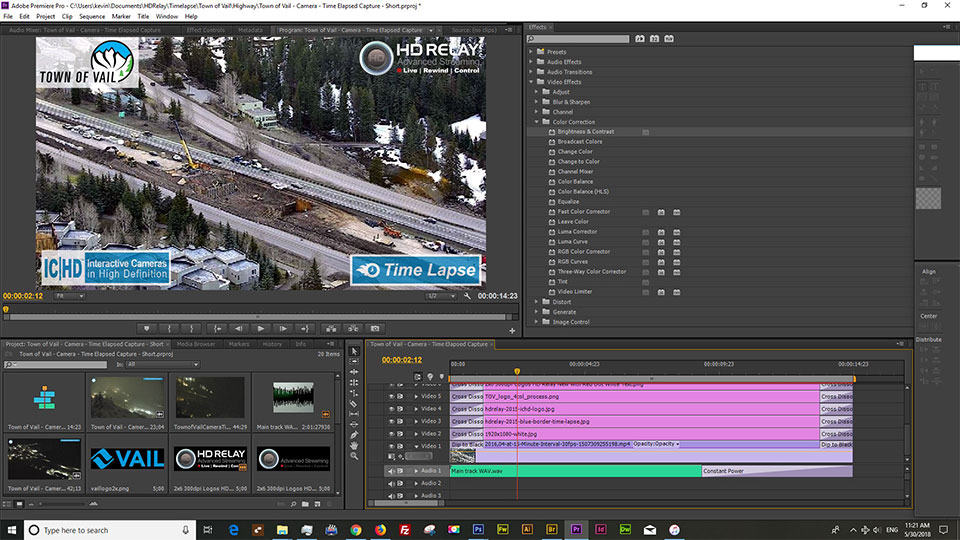Select the Brightness & Contrast effect
Image resolution: width=960 pixels, height=540 pixels.
(x=585, y=132)
